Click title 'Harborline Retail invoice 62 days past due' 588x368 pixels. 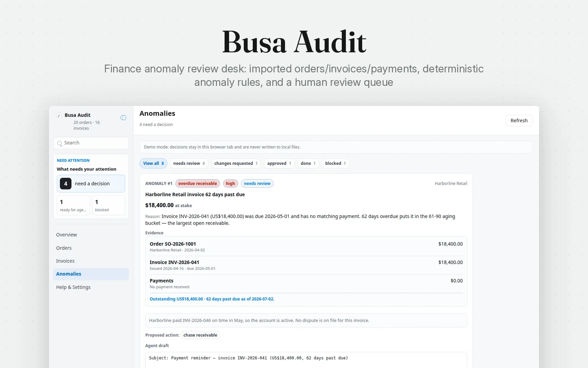click(x=195, y=195)
